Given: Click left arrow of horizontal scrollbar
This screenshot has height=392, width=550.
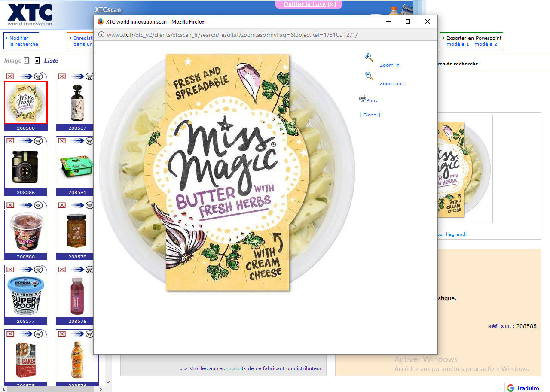Looking at the screenshot, I should pyautogui.click(x=3, y=389).
